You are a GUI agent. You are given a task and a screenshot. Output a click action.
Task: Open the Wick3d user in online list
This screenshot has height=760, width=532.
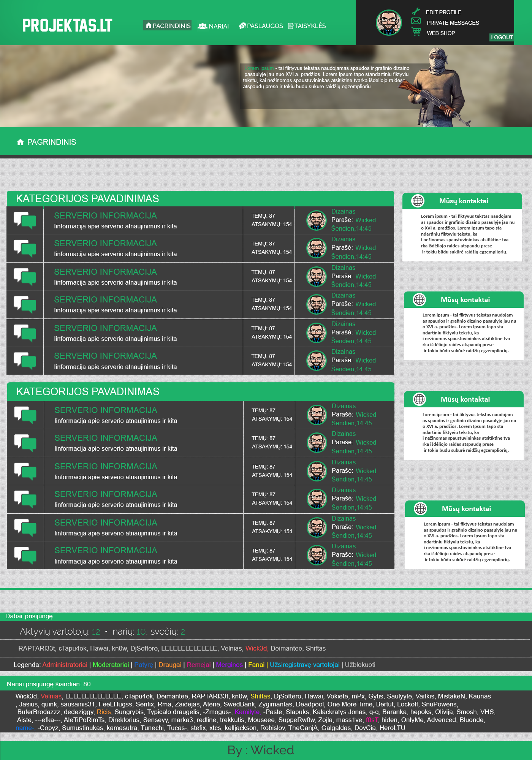click(256, 648)
